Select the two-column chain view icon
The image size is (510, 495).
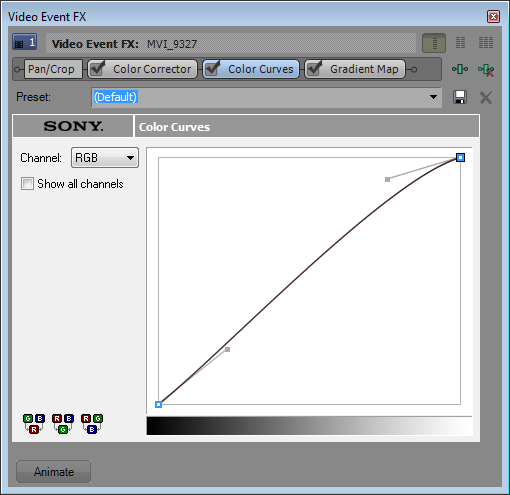click(x=460, y=43)
